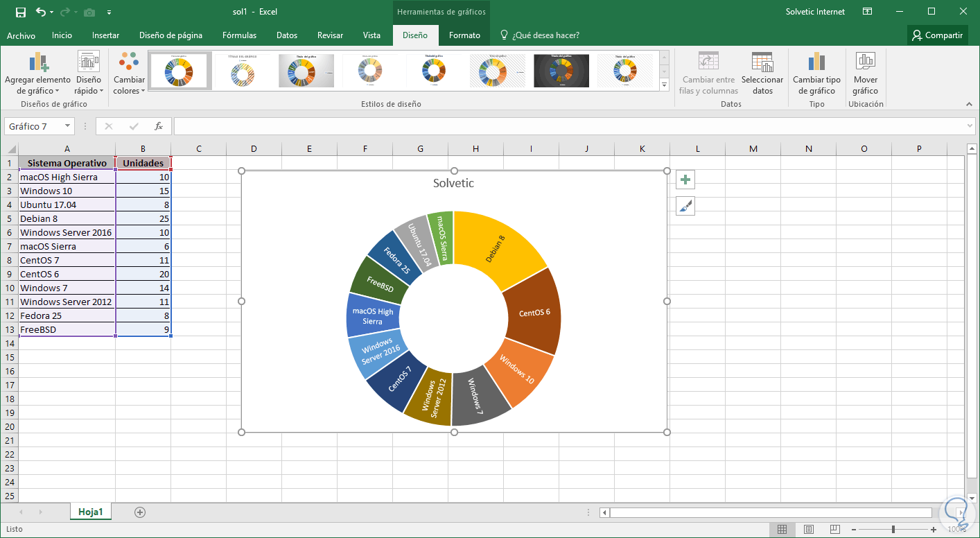Click Seleccionar datos icon
This screenshot has height=538, width=980.
[x=762, y=73]
